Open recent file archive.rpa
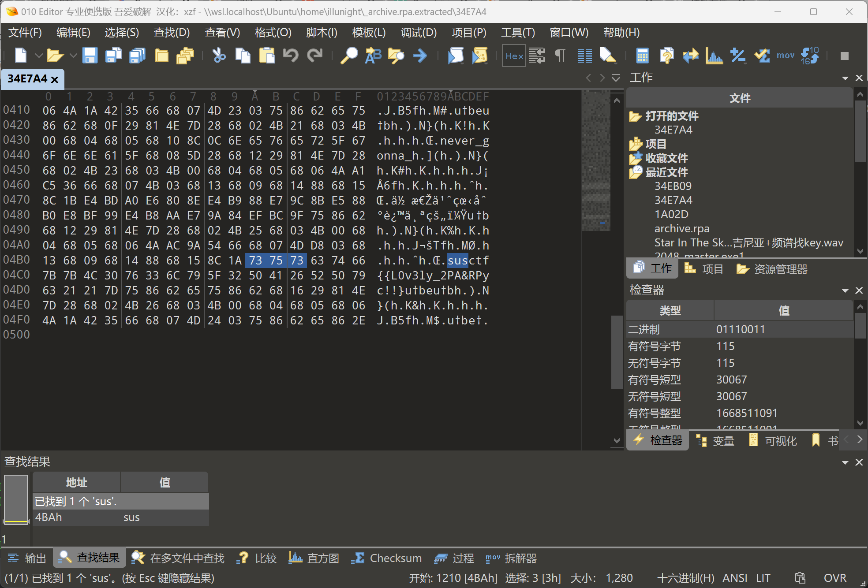This screenshot has height=588, width=868. [681, 228]
